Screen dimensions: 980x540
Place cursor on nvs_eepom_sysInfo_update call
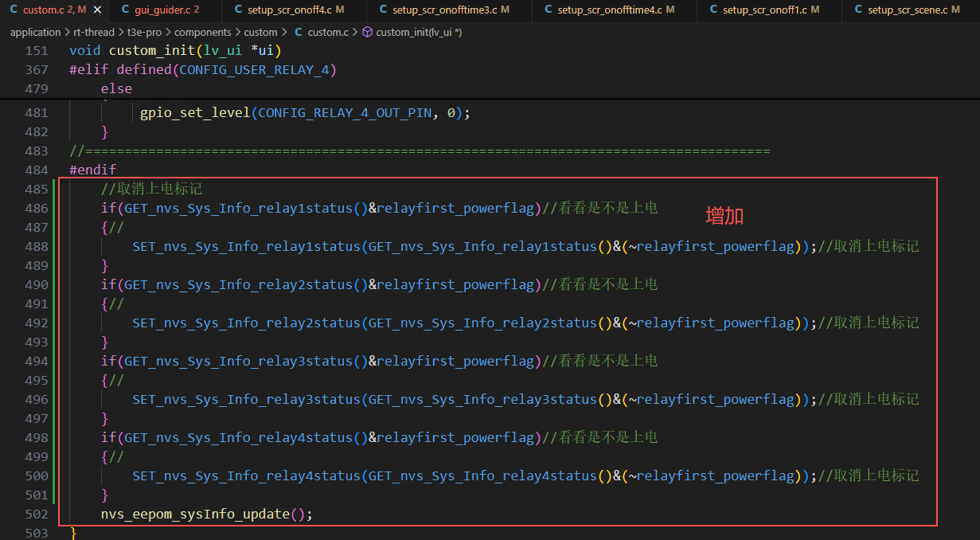(x=194, y=515)
